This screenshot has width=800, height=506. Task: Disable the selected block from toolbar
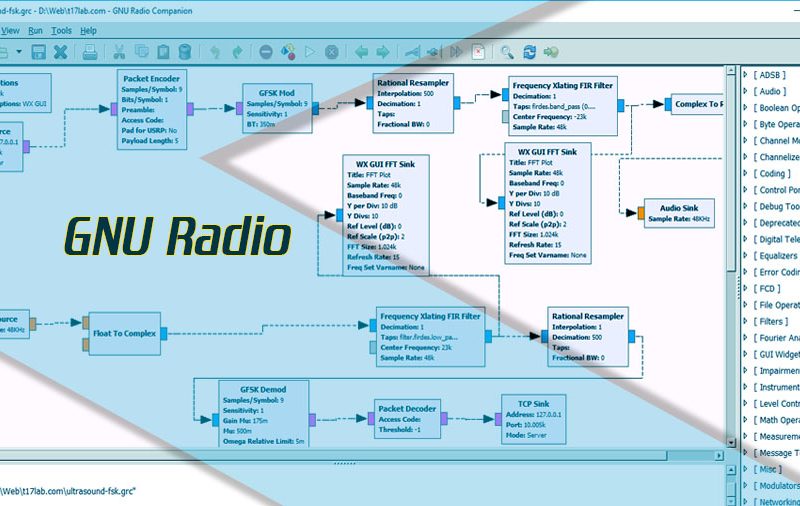pos(434,52)
